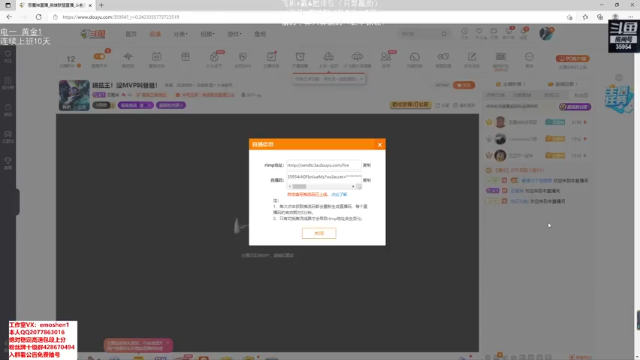Click the stream code horizontal scrollbar thumb
This screenshot has width=640, height=360.
click(x=299, y=187)
